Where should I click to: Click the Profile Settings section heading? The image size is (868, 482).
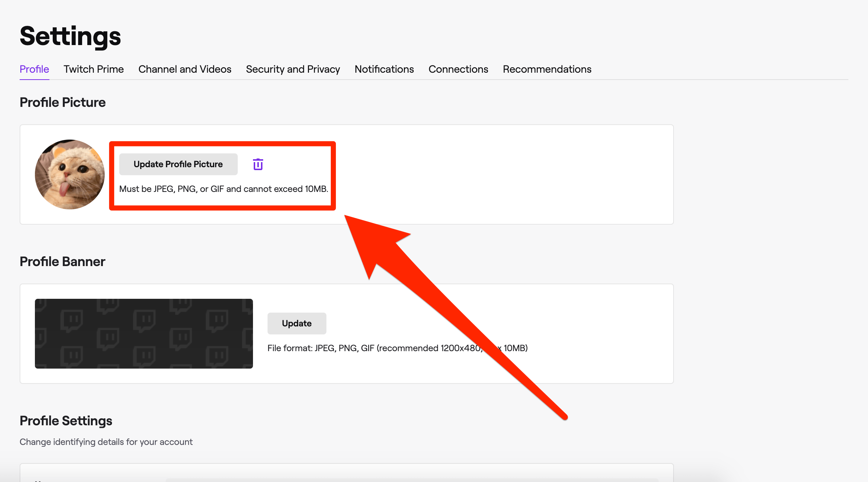pos(66,421)
